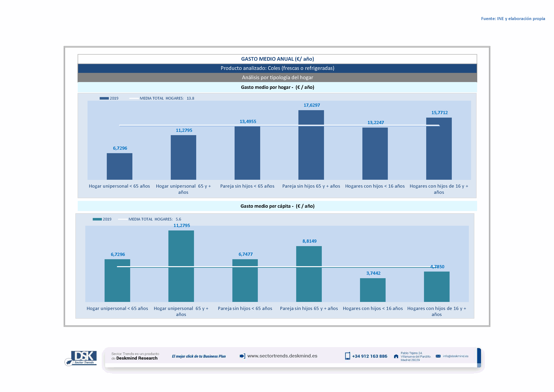Click the 'Análisis por tipología del hogar' header

pyautogui.click(x=277, y=77)
